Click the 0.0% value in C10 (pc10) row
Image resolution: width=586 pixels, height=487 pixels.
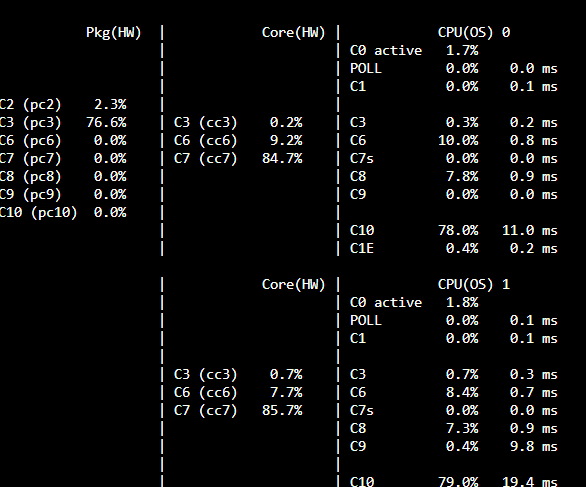tap(110, 212)
